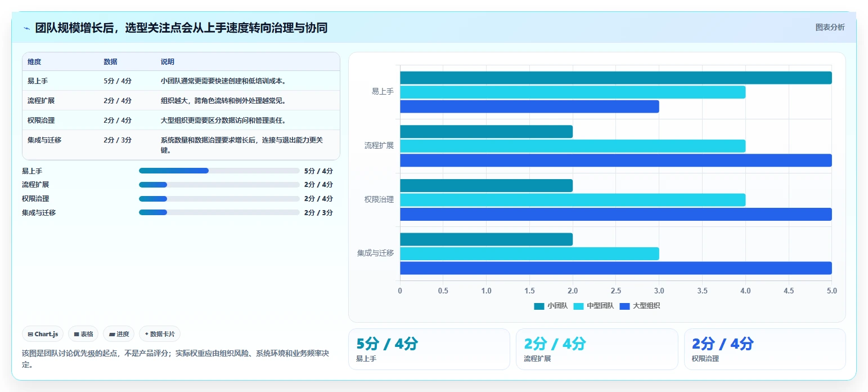Viewport: 868px width, 392px height.
Task: Click the 易上手 progress bar
Action: (x=219, y=171)
